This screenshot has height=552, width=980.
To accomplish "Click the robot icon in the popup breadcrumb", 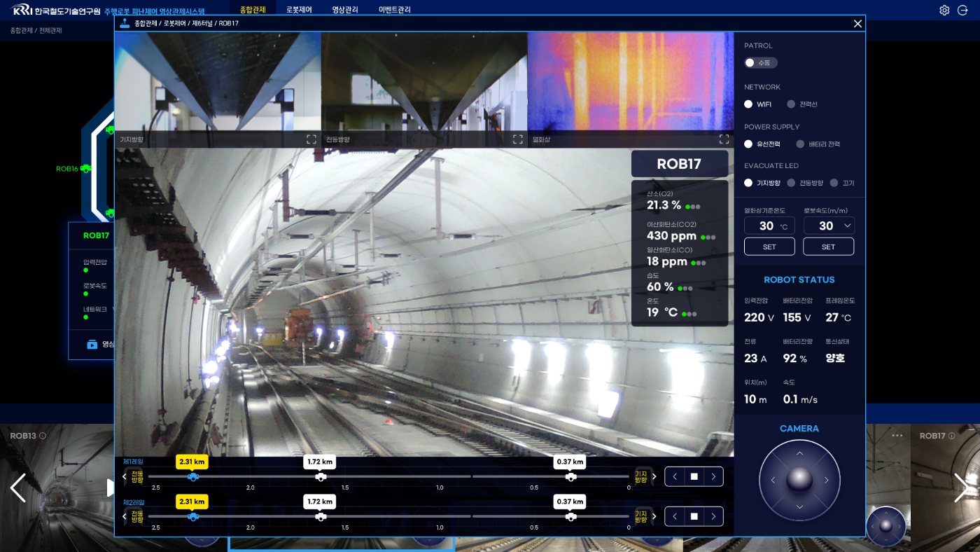I will (x=125, y=23).
